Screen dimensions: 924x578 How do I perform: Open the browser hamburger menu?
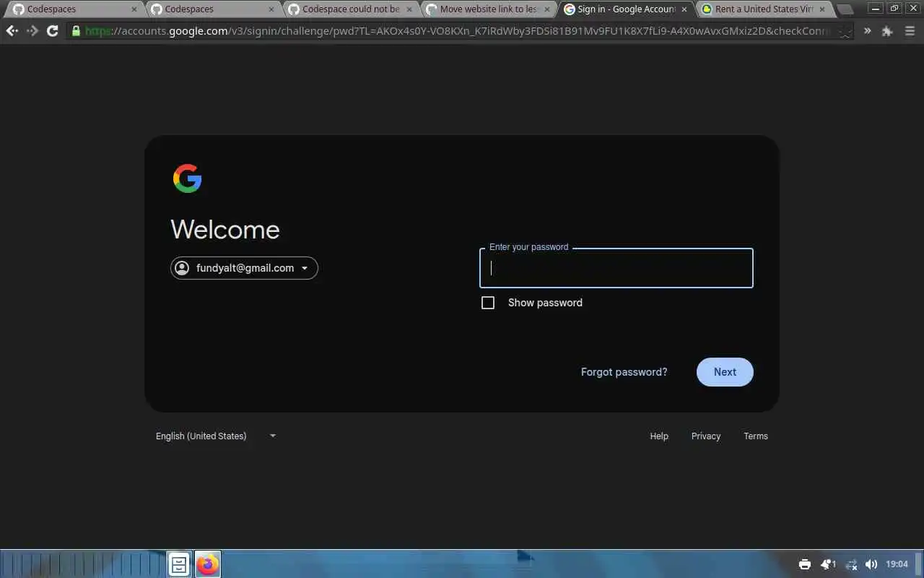pyautogui.click(x=909, y=31)
